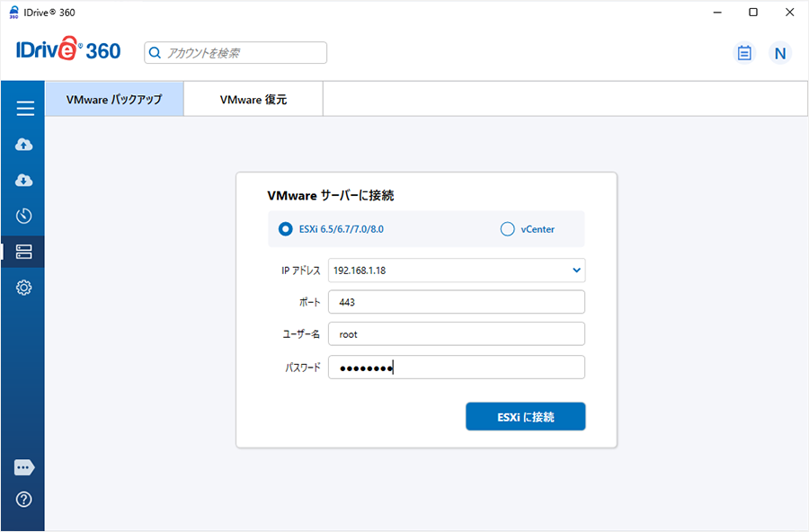Open settings gear in sidebar
The height and width of the screenshot is (532, 809).
(x=24, y=288)
